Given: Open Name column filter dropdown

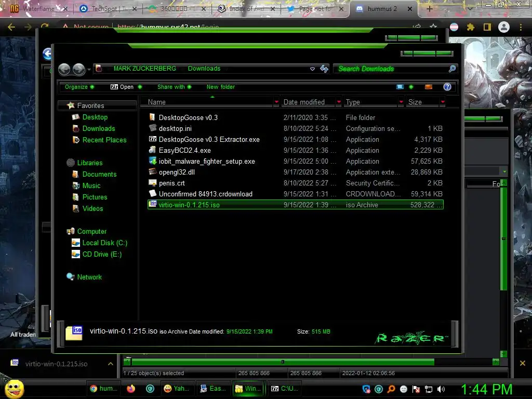Looking at the screenshot, I should (276, 102).
